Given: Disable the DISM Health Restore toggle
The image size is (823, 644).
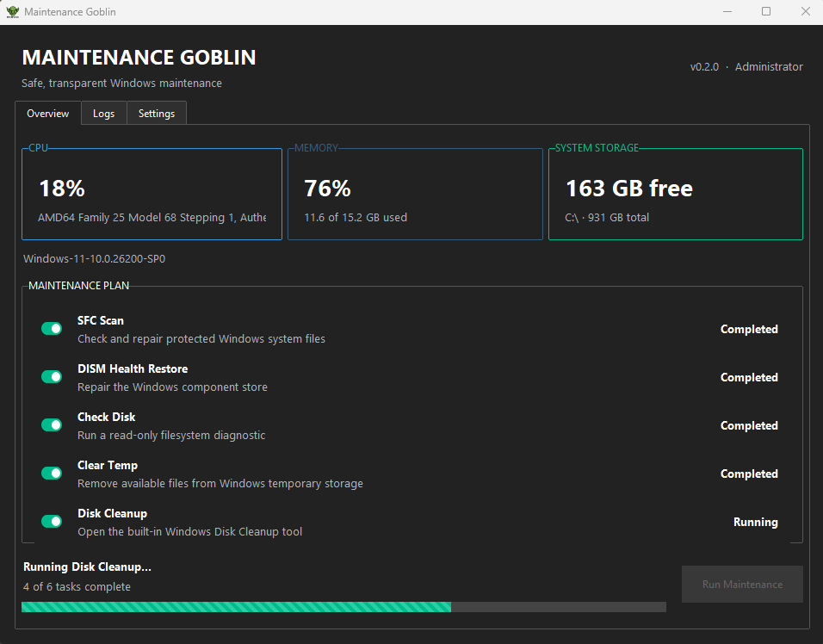Looking at the screenshot, I should (52, 377).
